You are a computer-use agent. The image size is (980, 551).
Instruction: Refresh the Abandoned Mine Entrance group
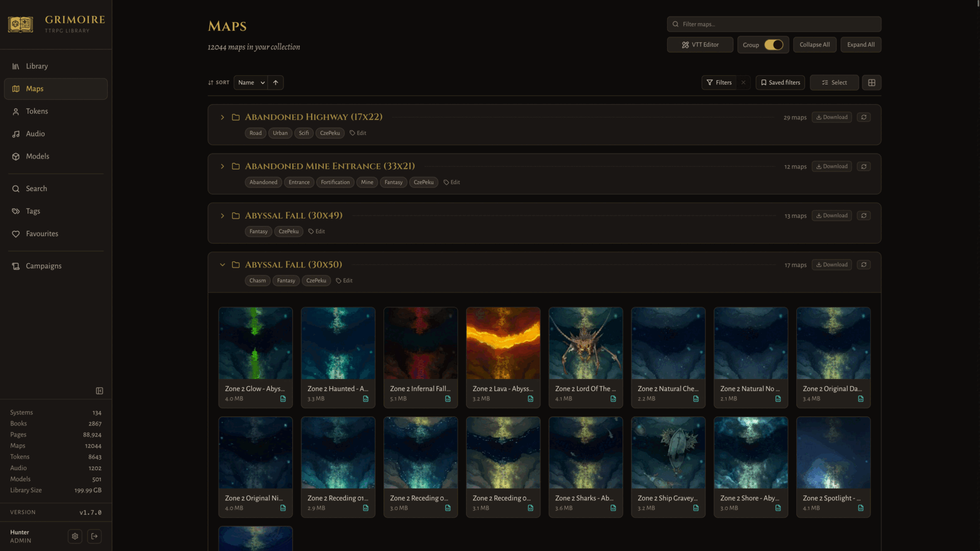[864, 167]
